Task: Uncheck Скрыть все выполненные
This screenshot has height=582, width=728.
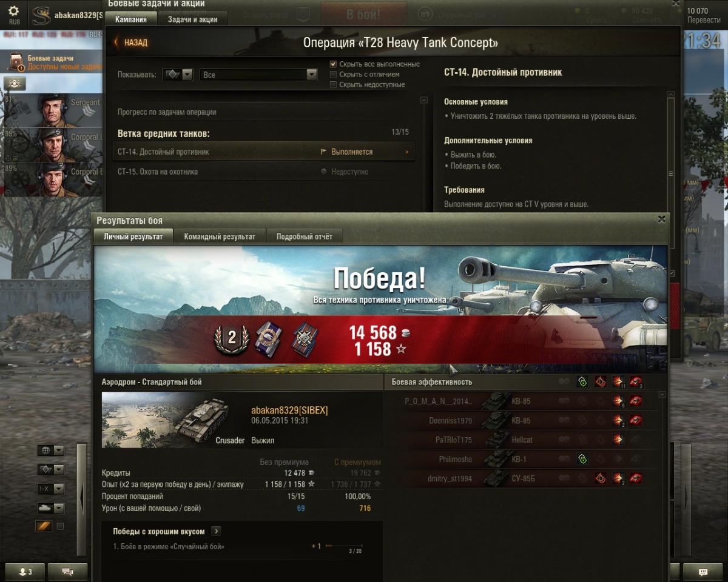Action: click(333, 64)
